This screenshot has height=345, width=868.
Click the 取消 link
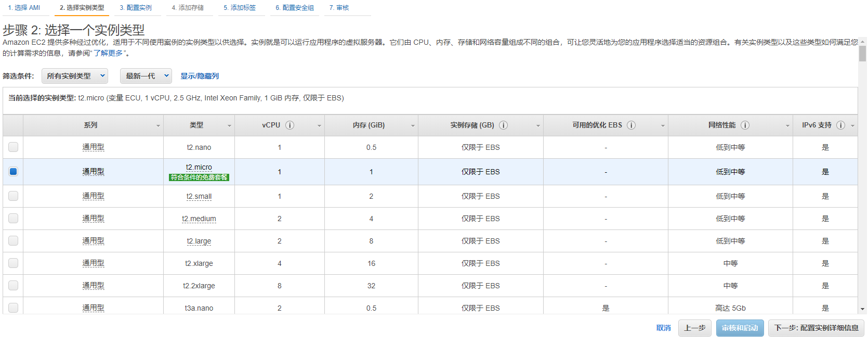tap(664, 328)
